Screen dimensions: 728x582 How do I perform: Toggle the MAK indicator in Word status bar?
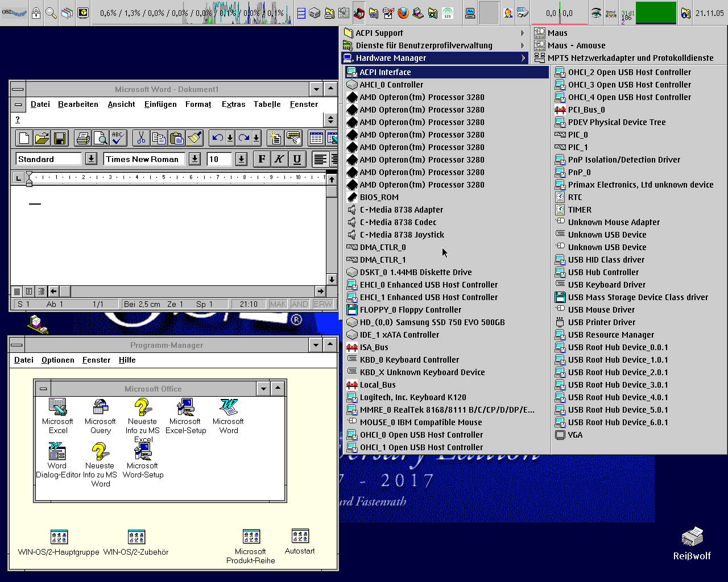278,304
